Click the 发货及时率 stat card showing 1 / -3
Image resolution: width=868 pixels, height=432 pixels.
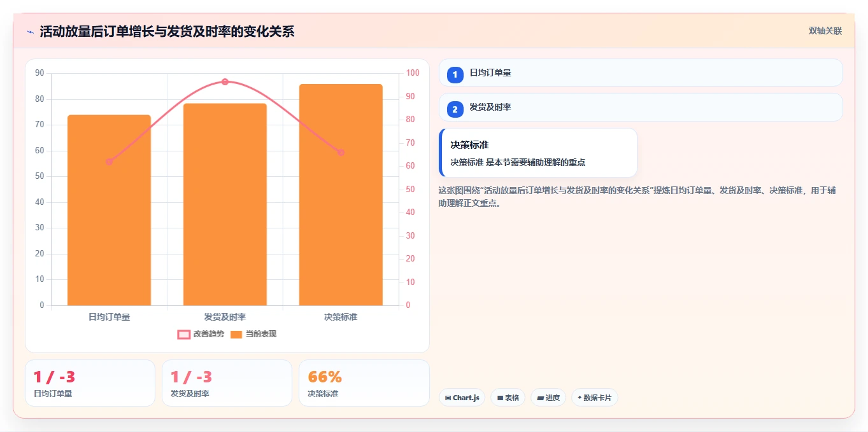227,383
